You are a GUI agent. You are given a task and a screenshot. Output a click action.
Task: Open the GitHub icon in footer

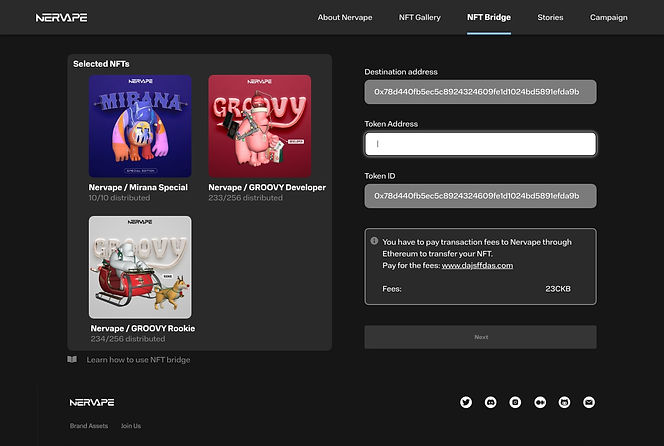(x=564, y=402)
